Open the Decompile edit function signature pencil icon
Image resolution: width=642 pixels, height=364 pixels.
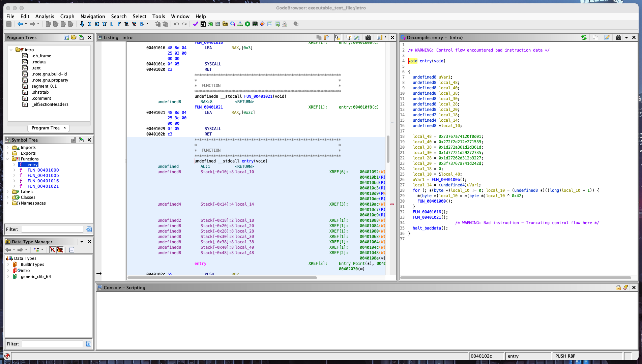pos(607,37)
